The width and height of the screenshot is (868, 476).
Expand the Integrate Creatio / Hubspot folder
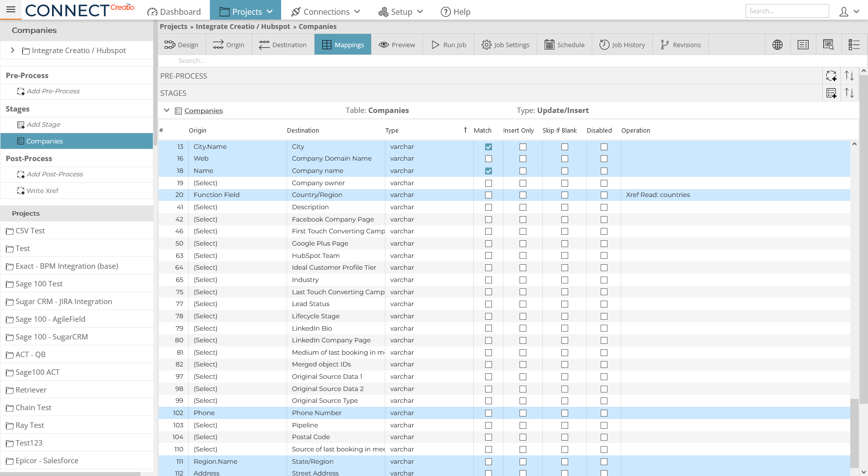(12, 50)
